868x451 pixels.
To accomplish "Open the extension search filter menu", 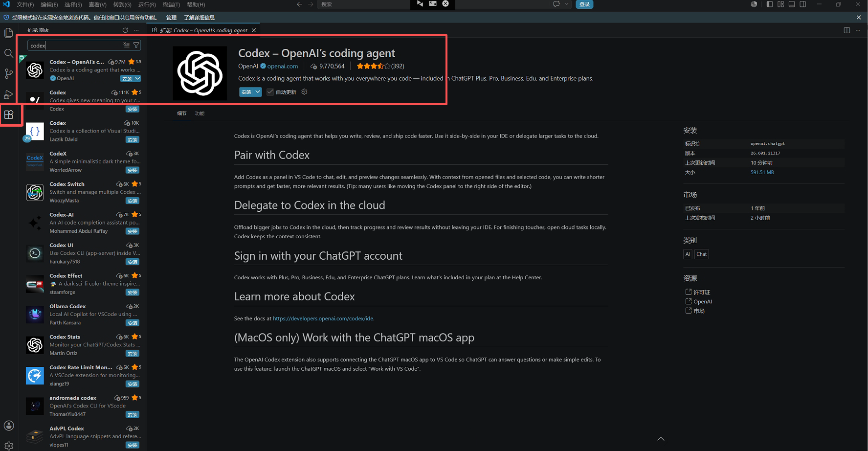I will coord(136,45).
